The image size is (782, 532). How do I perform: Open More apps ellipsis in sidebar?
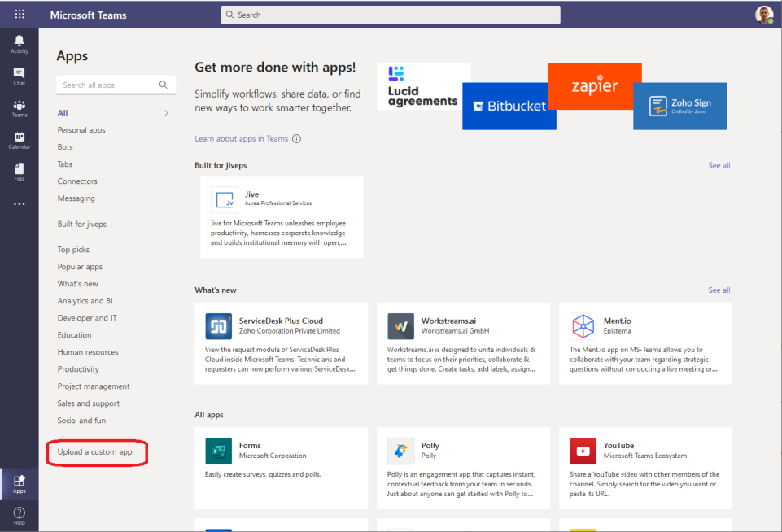pos(20,204)
